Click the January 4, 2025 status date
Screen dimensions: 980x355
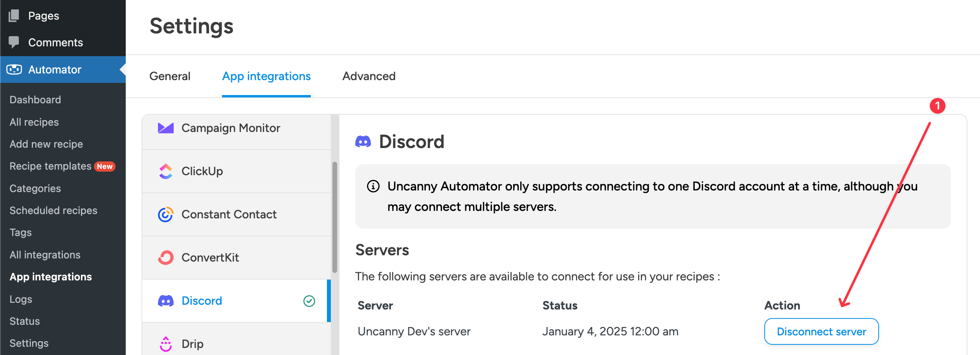point(610,331)
